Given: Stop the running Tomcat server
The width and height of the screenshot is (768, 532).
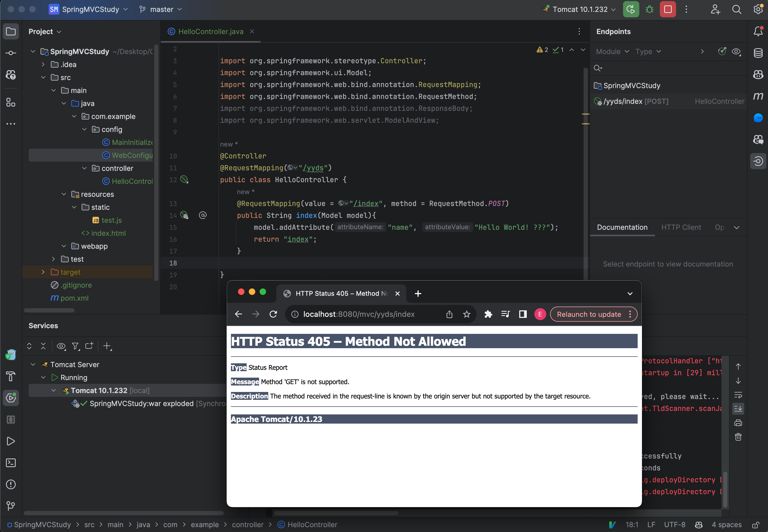Looking at the screenshot, I should (x=667, y=9).
